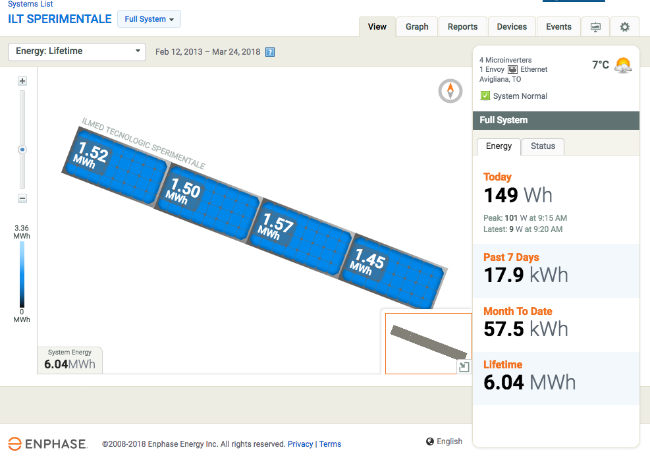Screen dimensions: 650x456
Task: Click the Enphase logo
Action: [x=48, y=443]
